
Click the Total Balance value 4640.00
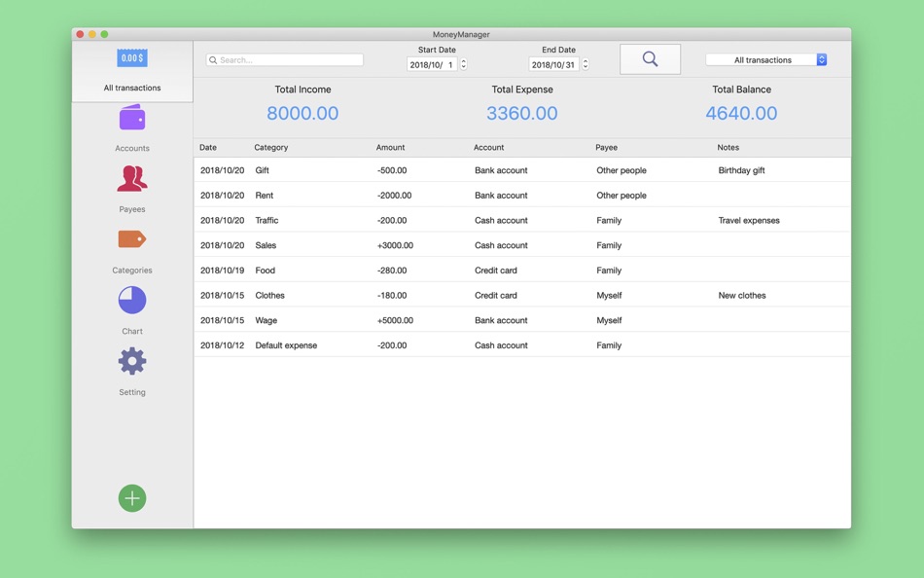[x=741, y=113]
